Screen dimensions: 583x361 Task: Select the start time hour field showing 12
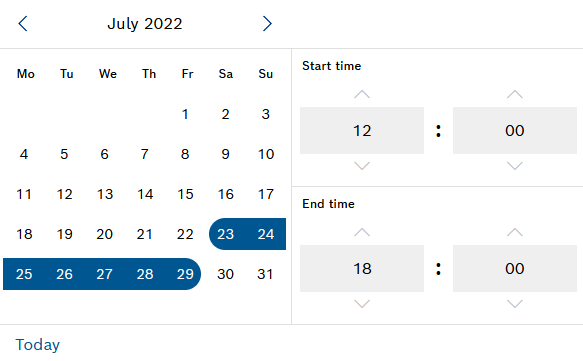pyautogui.click(x=362, y=130)
